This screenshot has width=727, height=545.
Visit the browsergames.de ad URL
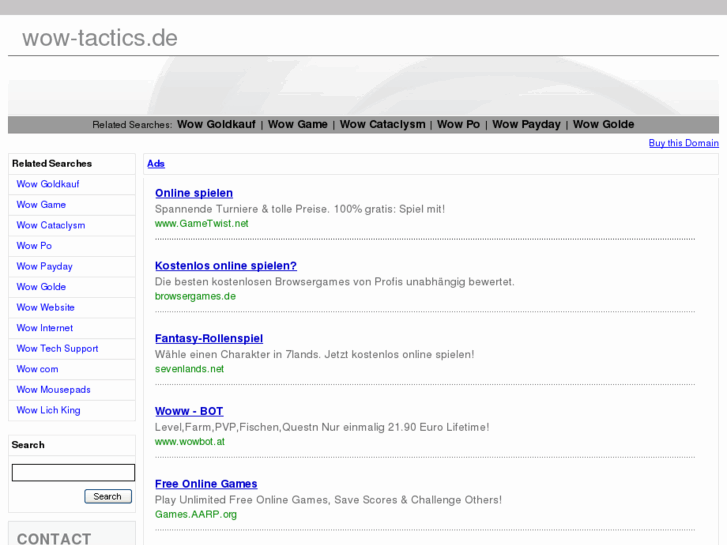pyautogui.click(x=195, y=296)
